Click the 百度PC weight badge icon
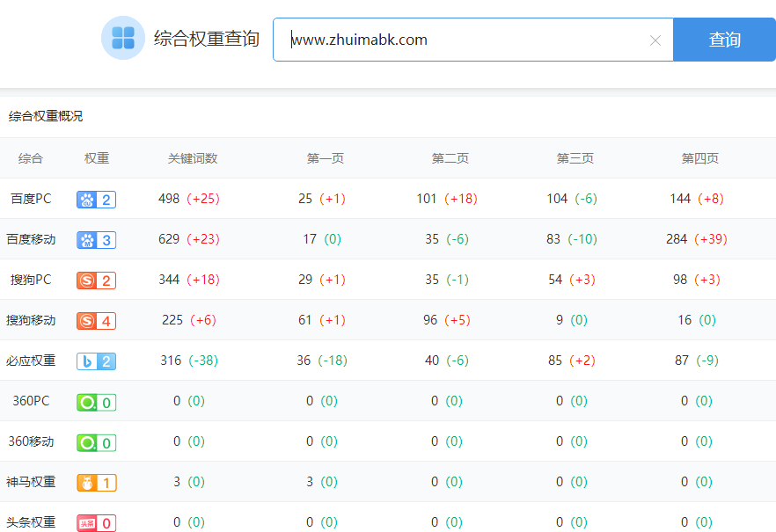 97,200
